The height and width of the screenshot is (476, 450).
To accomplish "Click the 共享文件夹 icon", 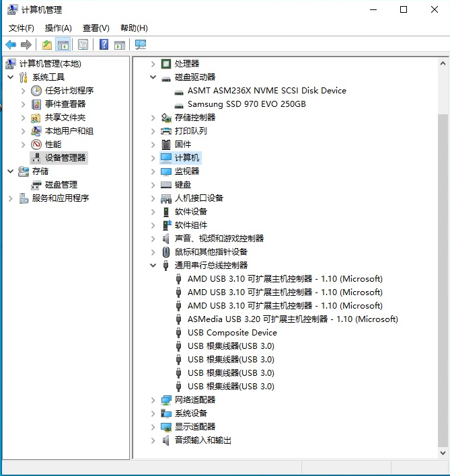I will 36,118.
